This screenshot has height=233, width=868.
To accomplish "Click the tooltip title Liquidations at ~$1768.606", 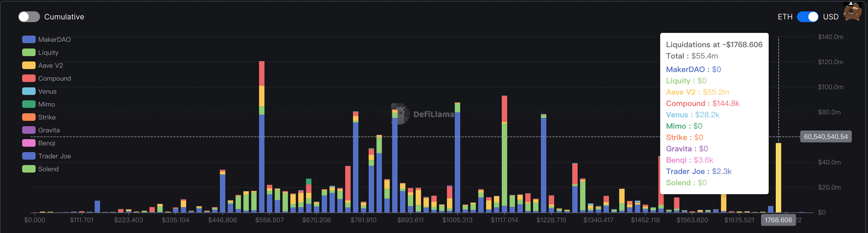I will click(x=714, y=44).
